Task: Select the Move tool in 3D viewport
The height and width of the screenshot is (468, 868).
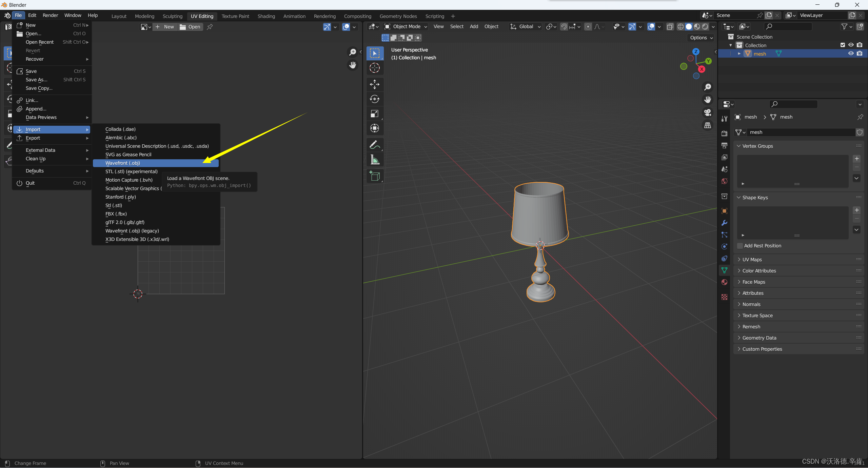Action: pos(375,84)
